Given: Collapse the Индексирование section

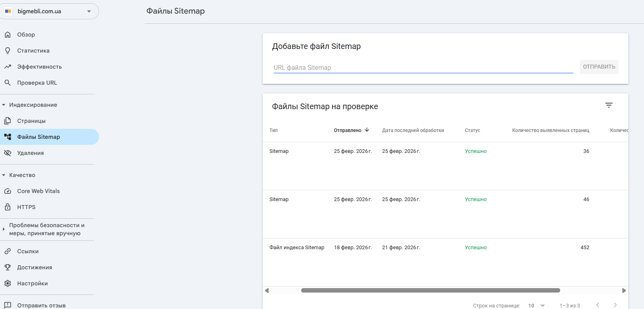Looking at the screenshot, I should point(4,105).
